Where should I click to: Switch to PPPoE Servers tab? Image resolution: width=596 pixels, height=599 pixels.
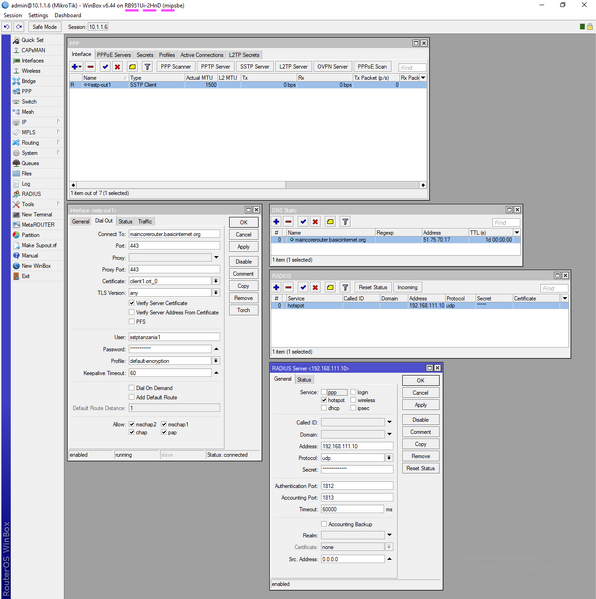[114, 55]
